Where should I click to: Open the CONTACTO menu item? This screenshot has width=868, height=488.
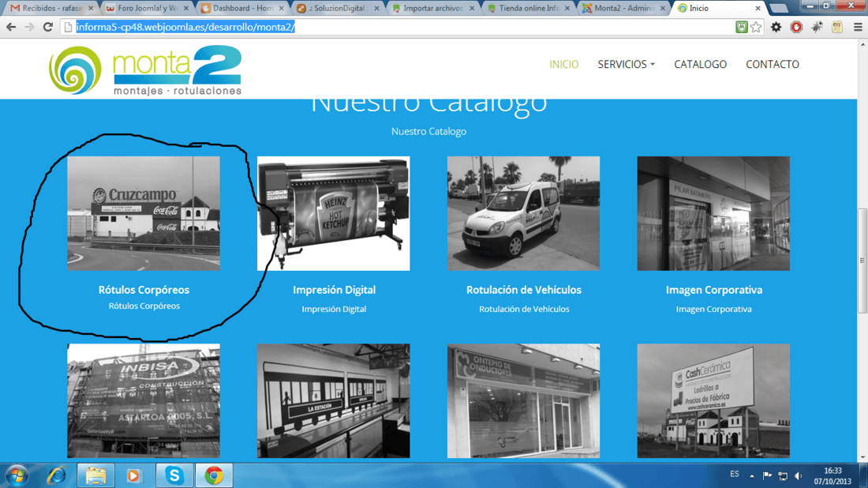click(x=773, y=64)
